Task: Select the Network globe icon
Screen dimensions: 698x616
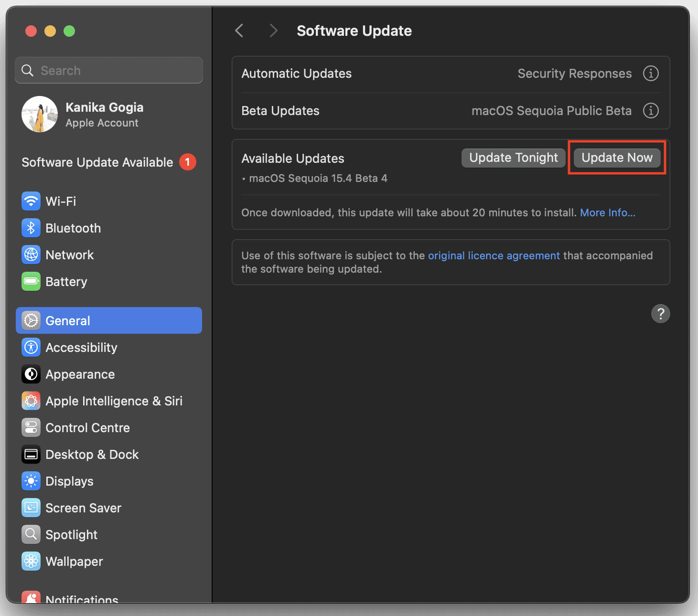Action: tap(31, 255)
